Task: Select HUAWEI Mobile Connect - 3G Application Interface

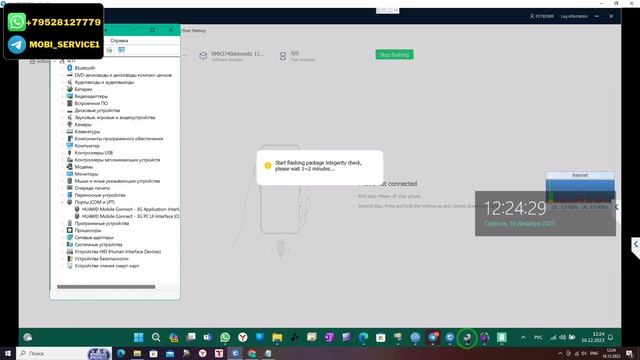Action: [127, 209]
